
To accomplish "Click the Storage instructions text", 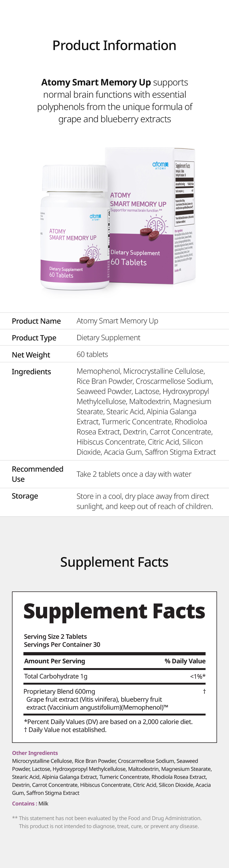I will 145,501.
